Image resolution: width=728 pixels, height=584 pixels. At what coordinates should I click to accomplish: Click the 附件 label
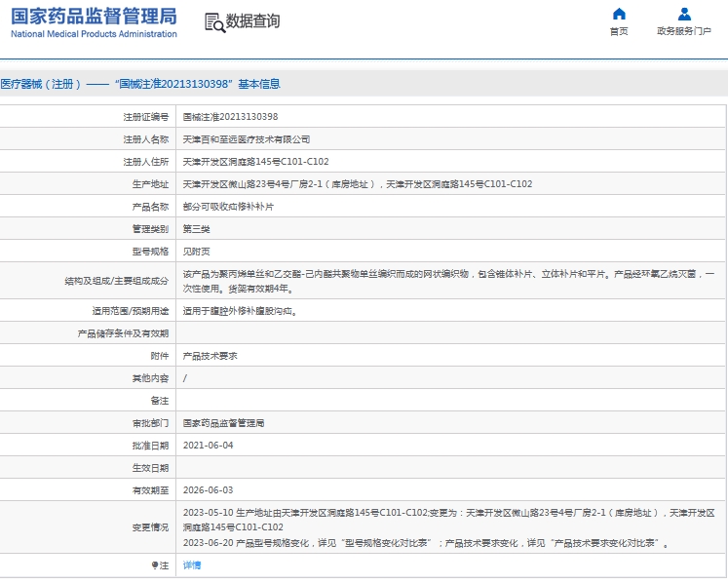coord(160,356)
